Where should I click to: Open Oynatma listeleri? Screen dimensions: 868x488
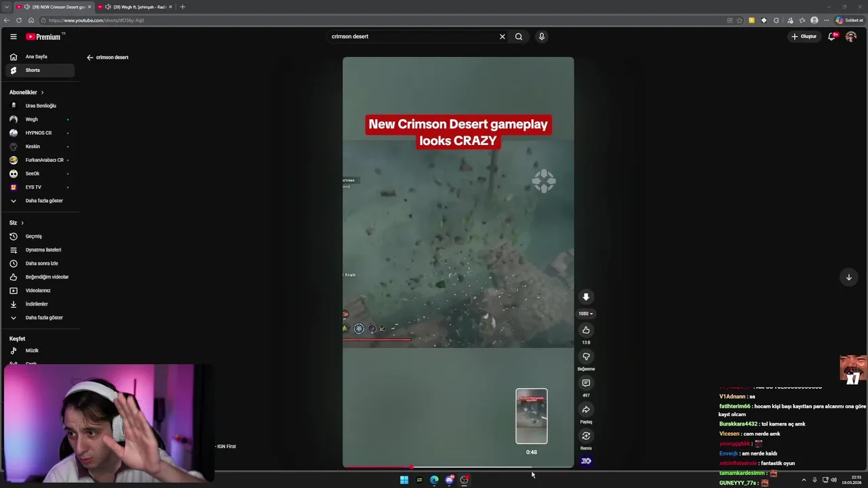(x=39, y=250)
